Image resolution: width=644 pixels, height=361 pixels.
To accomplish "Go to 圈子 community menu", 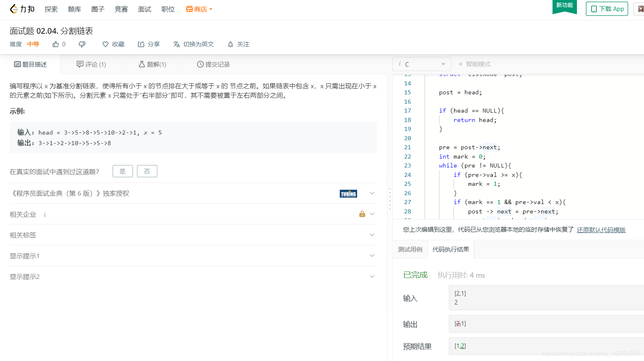I will [x=98, y=9].
